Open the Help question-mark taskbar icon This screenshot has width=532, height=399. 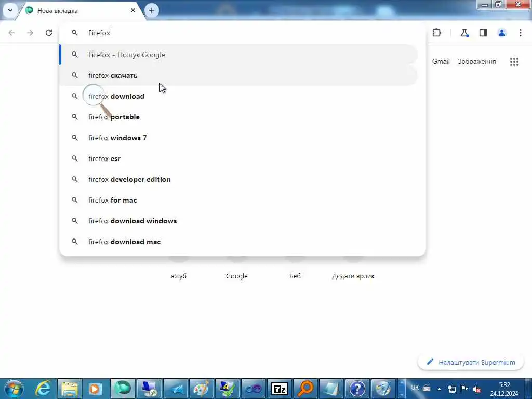[357, 389]
